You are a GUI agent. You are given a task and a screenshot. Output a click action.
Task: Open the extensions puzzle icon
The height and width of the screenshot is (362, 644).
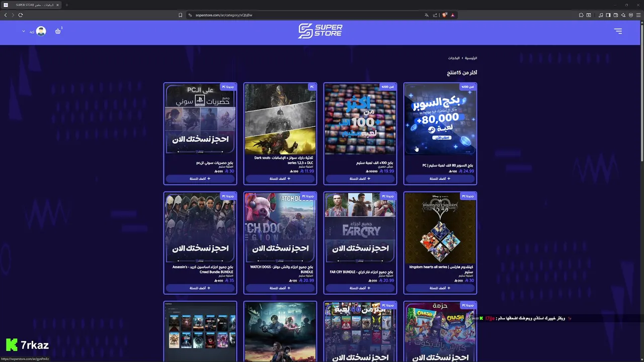click(581, 15)
